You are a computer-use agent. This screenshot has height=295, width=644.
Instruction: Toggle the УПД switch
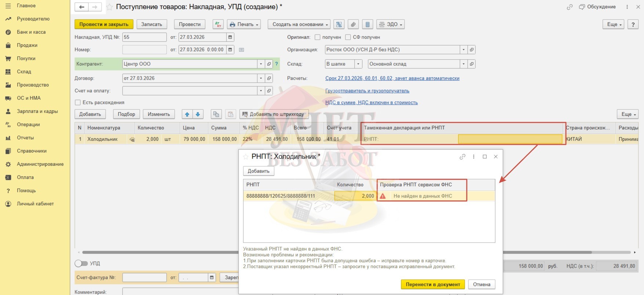coord(81,263)
